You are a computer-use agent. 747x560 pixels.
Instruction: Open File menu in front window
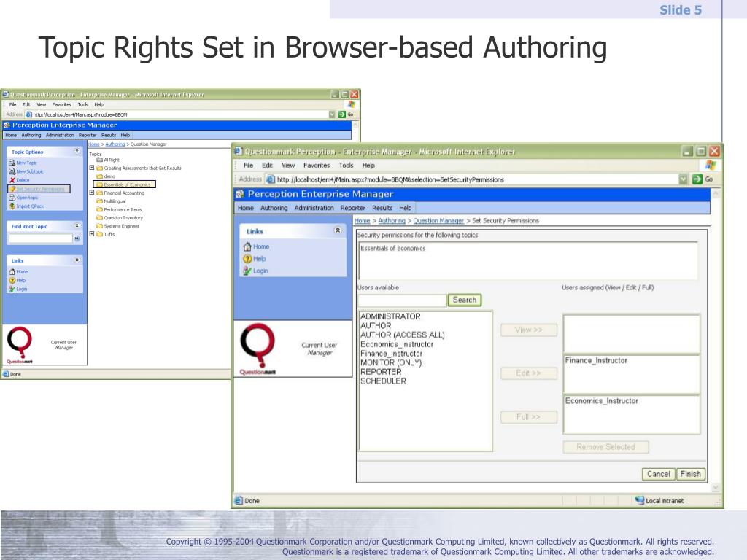tap(248, 166)
